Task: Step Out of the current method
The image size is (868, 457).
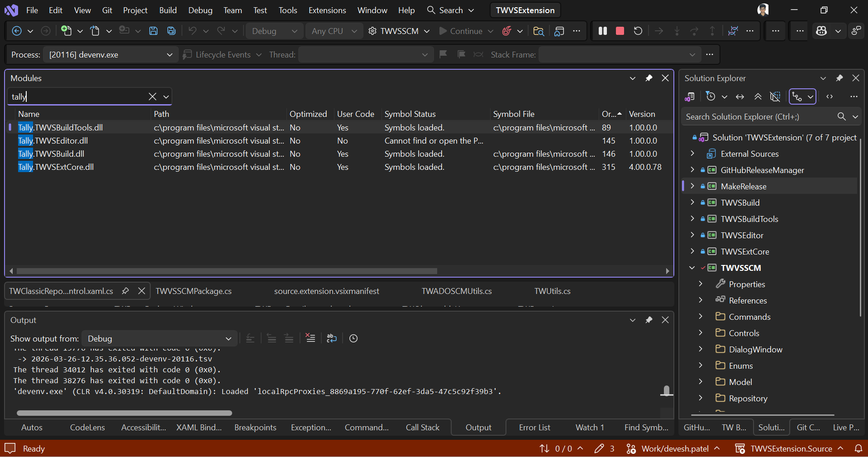Action: (712, 31)
